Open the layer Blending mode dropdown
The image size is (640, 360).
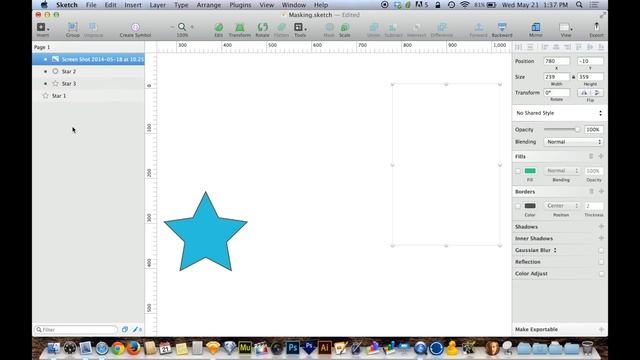(x=573, y=142)
